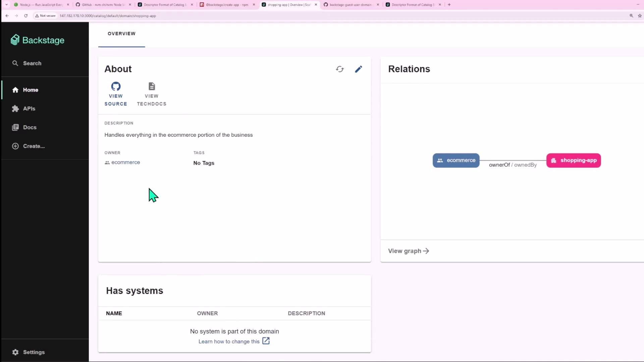
Task: Click the shopping-app node in Relations graph
Action: tap(574, 160)
